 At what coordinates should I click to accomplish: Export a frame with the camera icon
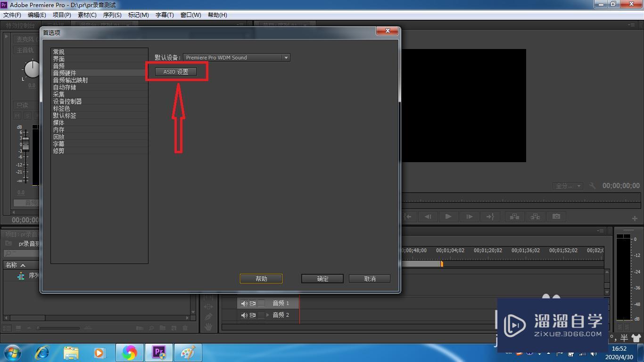click(x=556, y=216)
